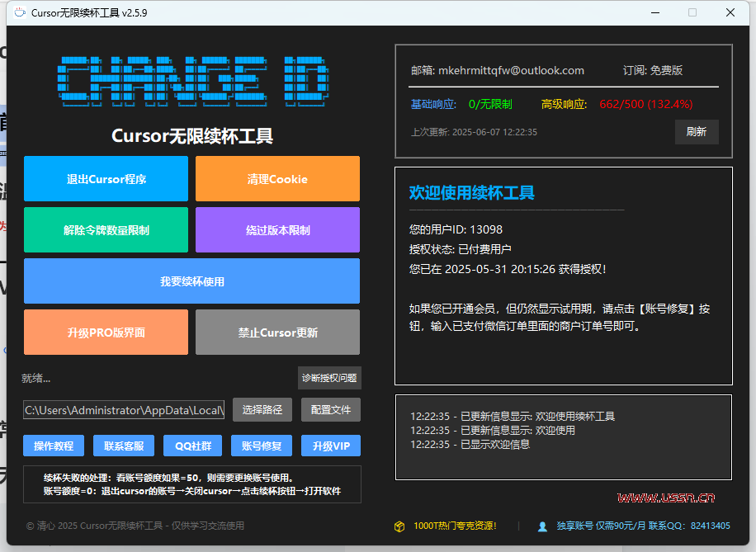Click the yellow cube icon beside 1000T热门夸克资源
Viewport: 756px width, 552px height.
[399, 526]
